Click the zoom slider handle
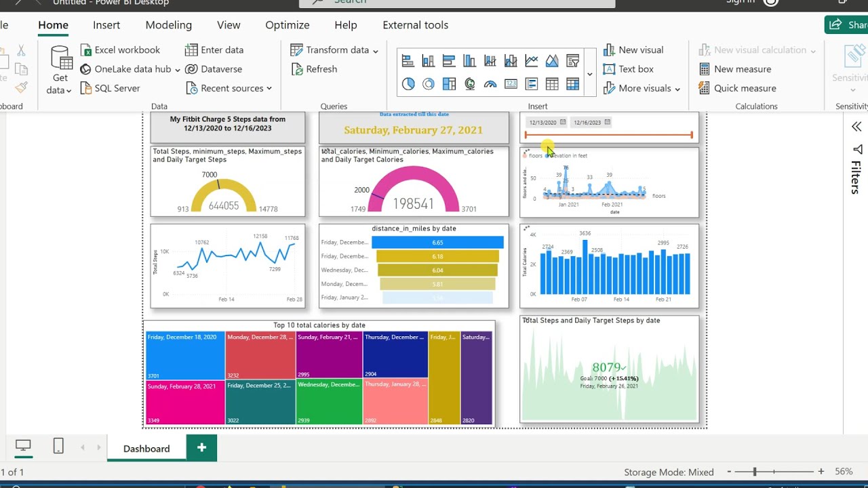868x488 pixels. click(755, 472)
